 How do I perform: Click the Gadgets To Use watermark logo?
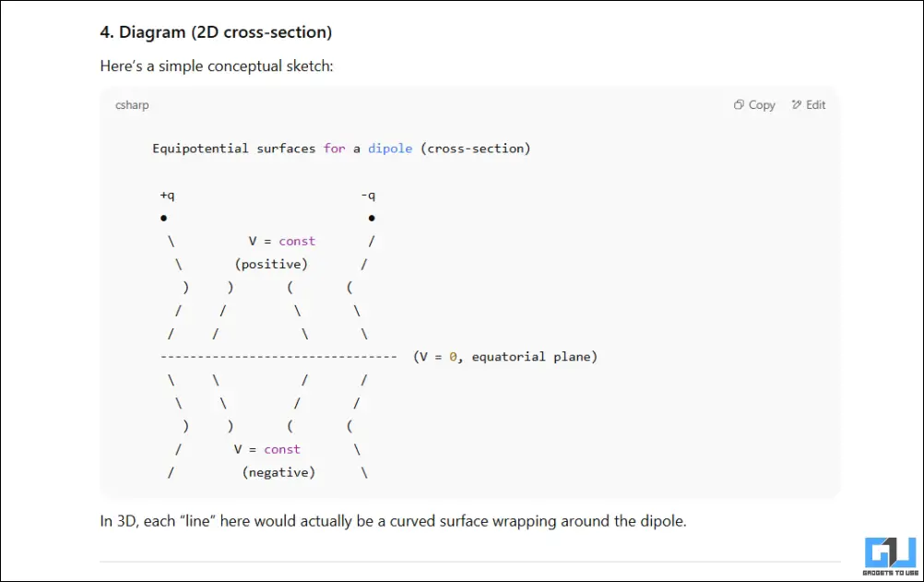(x=889, y=552)
